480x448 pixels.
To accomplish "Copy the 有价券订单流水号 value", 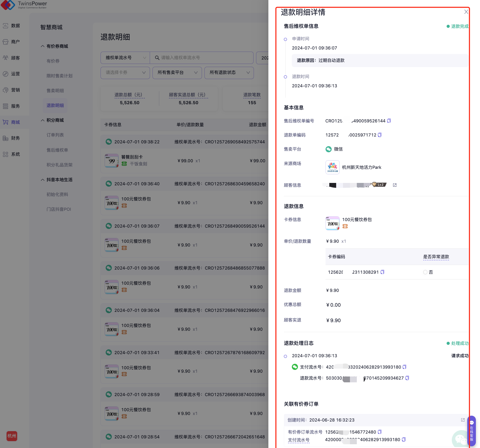I will [380, 432].
